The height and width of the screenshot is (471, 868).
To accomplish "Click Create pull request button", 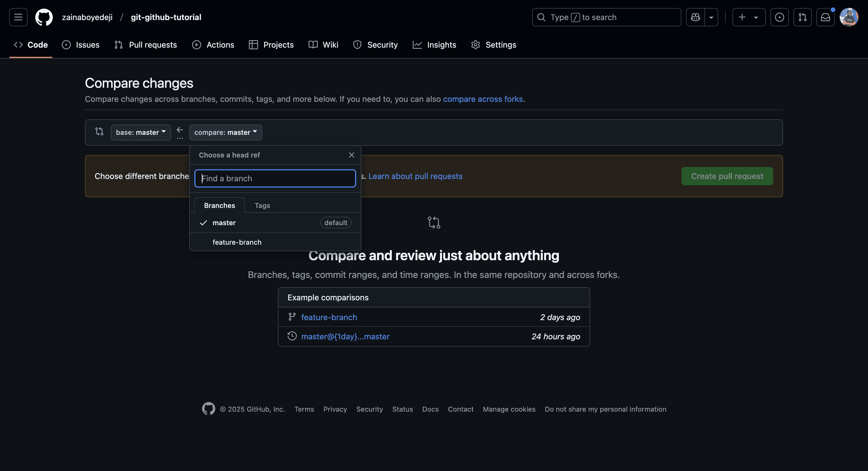I will point(727,176).
